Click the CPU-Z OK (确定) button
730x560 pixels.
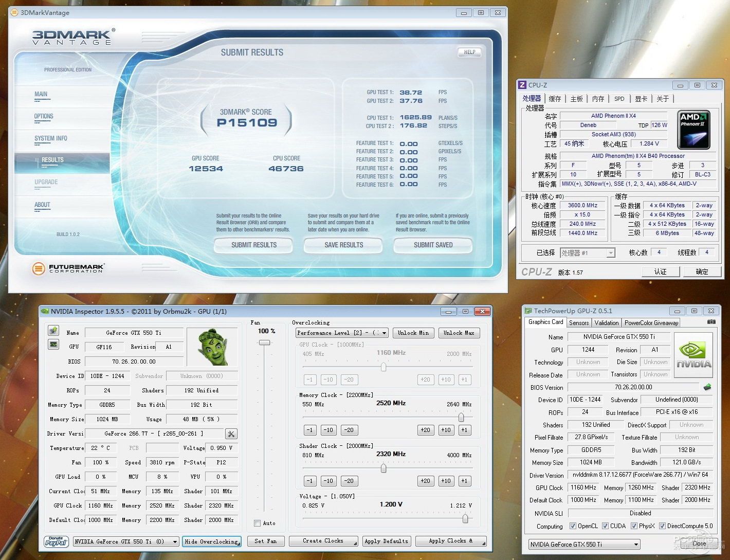[702, 272]
